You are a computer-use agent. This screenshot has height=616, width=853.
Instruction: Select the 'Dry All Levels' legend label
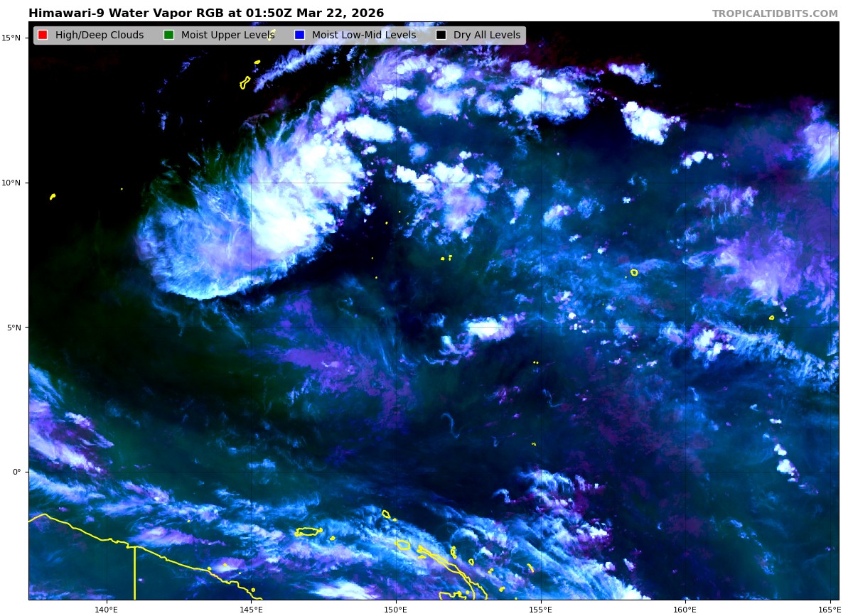point(487,36)
